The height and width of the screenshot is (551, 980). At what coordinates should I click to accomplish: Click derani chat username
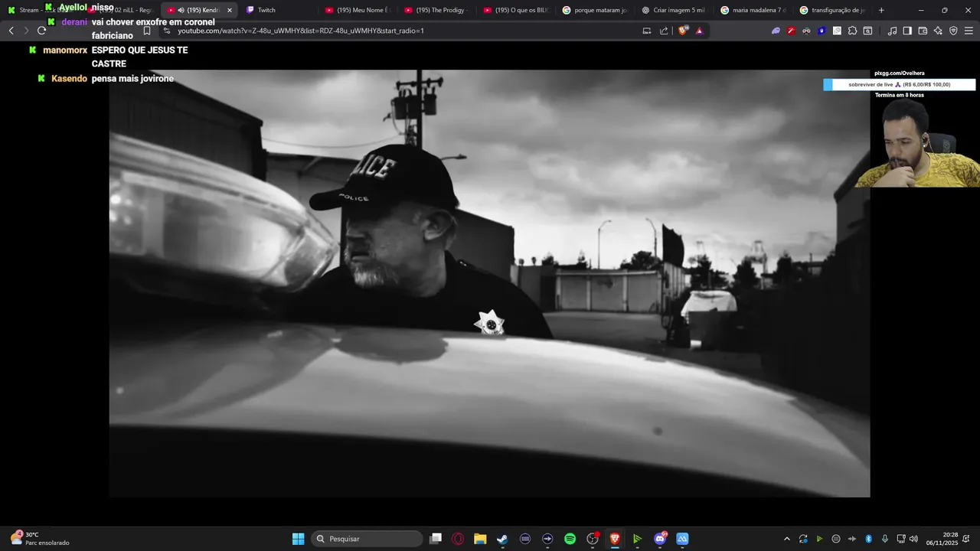pyautogui.click(x=74, y=22)
